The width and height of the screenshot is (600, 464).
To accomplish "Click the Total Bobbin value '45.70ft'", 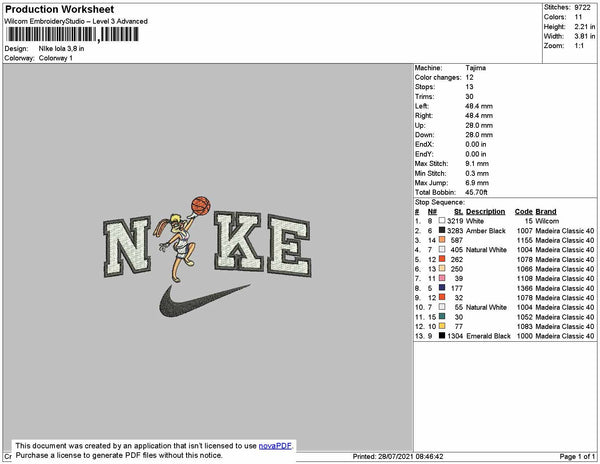I will 476,192.
